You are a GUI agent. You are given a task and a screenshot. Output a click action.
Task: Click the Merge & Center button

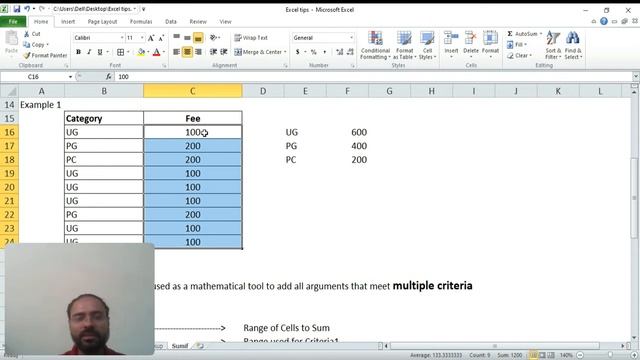(258, 52)
